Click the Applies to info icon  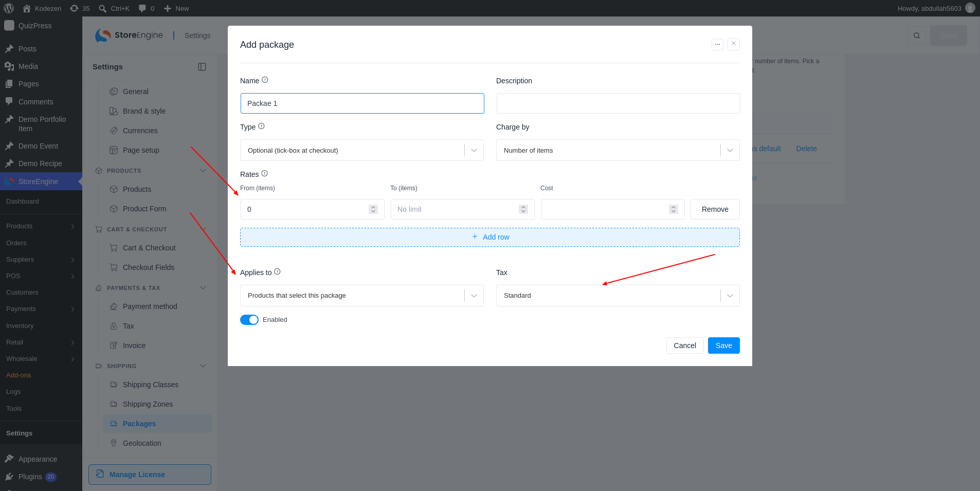click(x=277, y=272)
